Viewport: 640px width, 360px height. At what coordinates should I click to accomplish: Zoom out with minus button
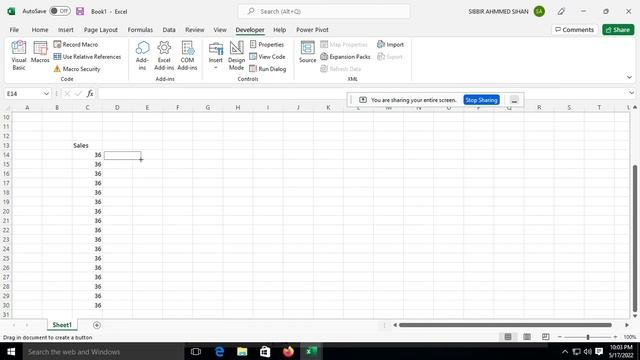(x=560, y=337)
